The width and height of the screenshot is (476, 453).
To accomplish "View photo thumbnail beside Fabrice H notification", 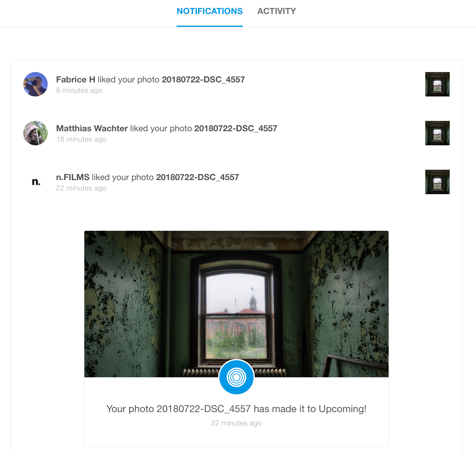I will click(x=438, y=84).
